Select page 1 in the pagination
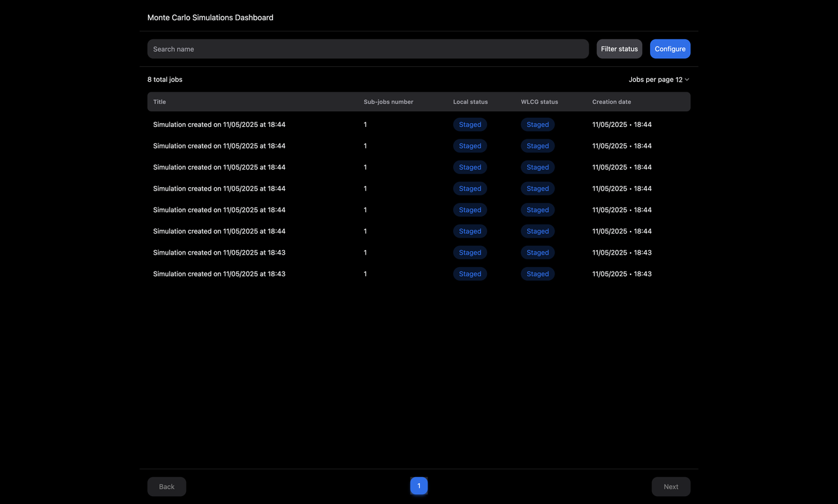This screenshot has width=838, height=504. point(418,486)
